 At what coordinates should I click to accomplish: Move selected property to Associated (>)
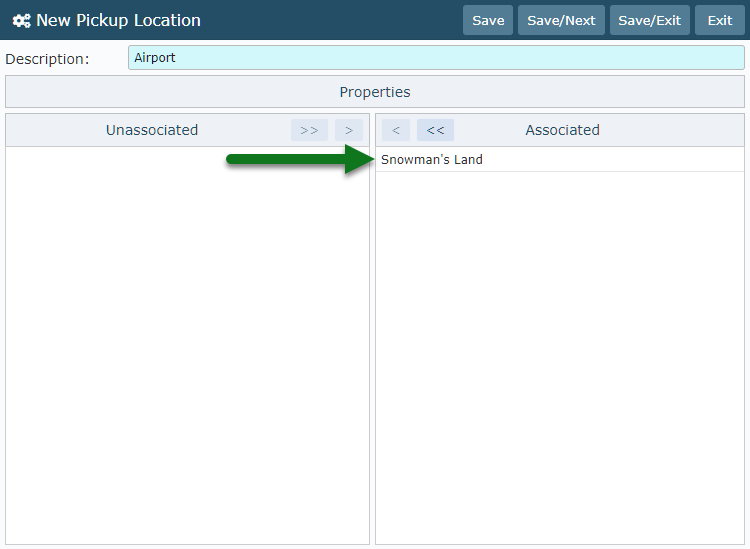pyautogui.click(x=349, y=130)
